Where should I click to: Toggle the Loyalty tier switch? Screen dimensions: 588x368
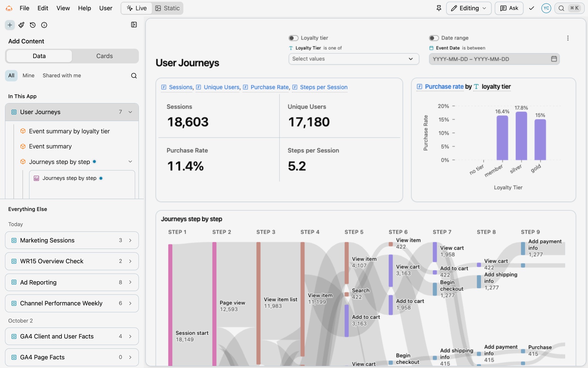[293, 38]
